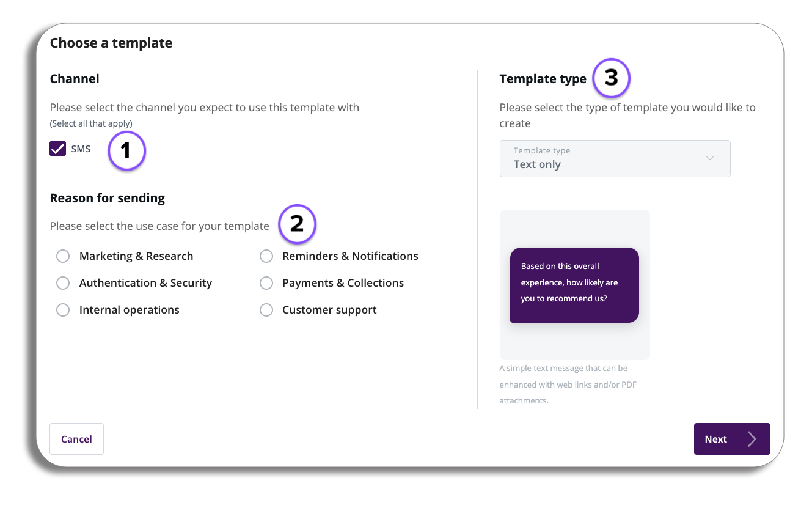This screenshot has width=812, height=508.
Task: Click the Cancel button
Action: coord(76,439)
